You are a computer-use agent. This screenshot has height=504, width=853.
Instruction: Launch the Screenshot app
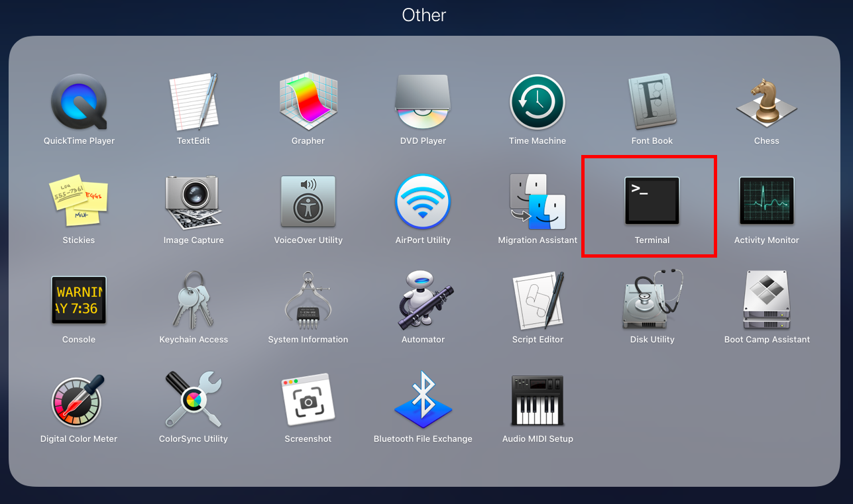point(308,401)
